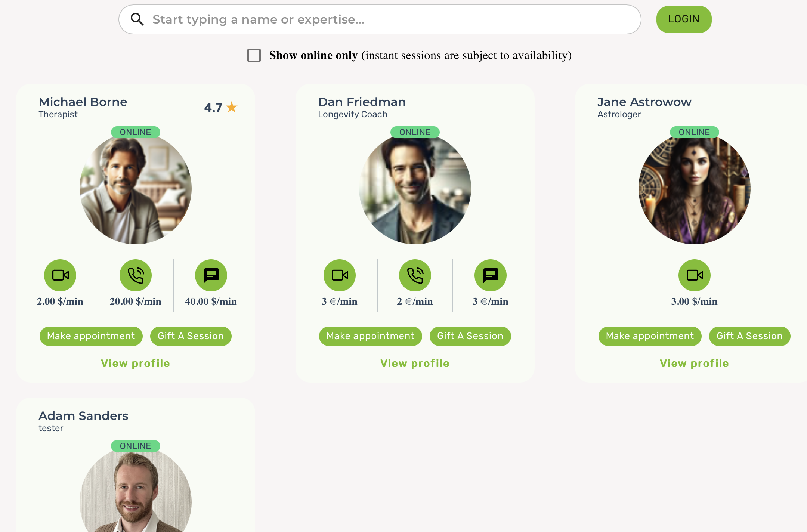Open chat with Michael Borne
The height and width of the screenshot is (532, 807).
coord(211,275)
